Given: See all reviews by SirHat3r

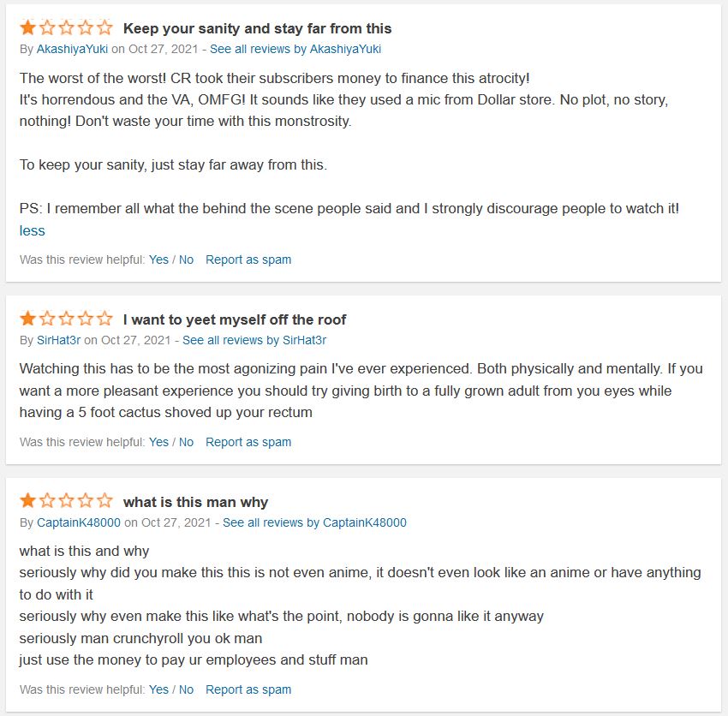Looking at the screenshot, I should 254,340.
